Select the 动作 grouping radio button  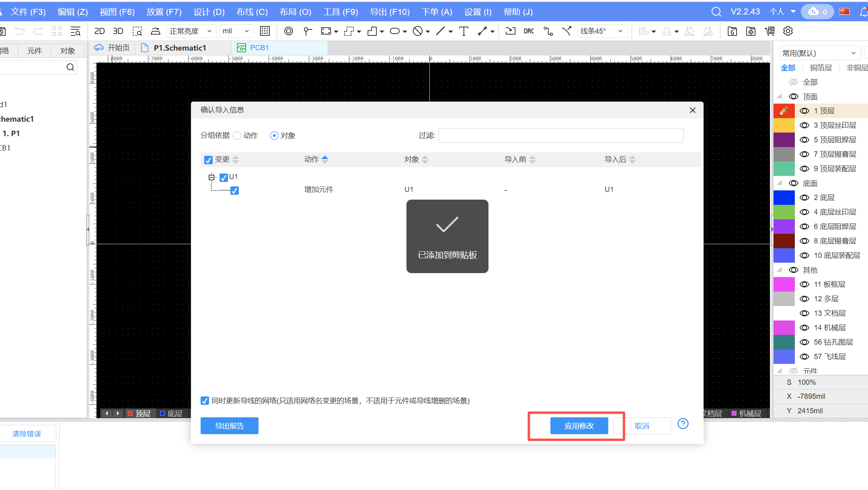(x=237, y=136)
